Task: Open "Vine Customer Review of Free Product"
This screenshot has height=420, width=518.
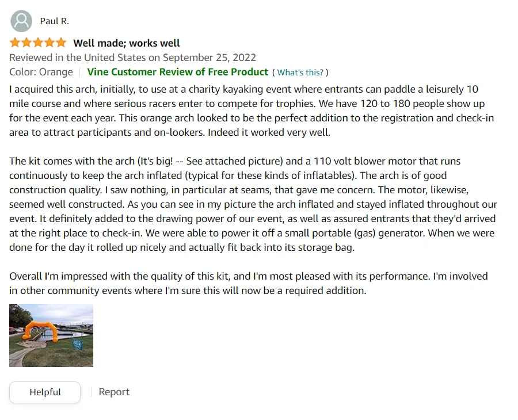Action: [x=177, y=72]
